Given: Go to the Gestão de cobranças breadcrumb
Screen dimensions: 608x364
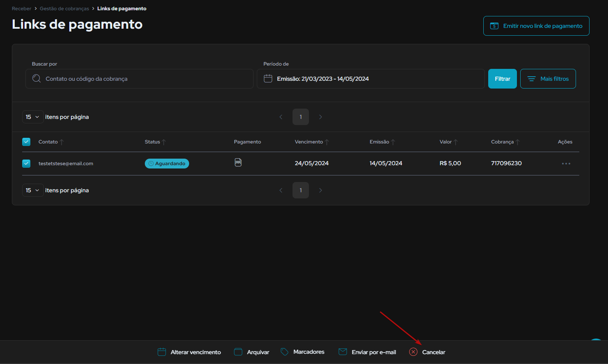Looking at the screenshot, I should click(x=64, y=9).
